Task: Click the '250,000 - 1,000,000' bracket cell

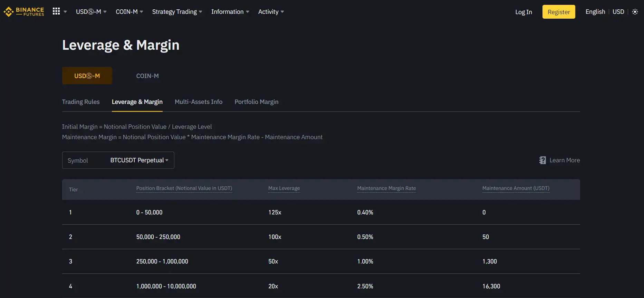Action: pos(162,261)
